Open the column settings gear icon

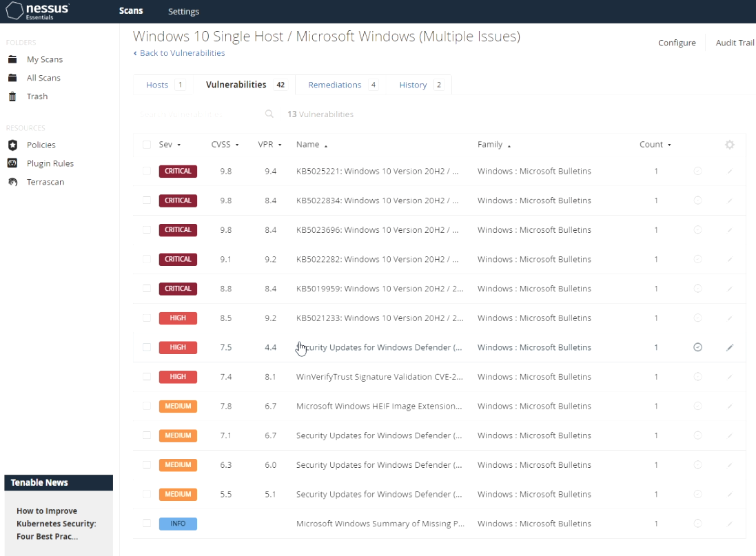(x=729, y=145)
